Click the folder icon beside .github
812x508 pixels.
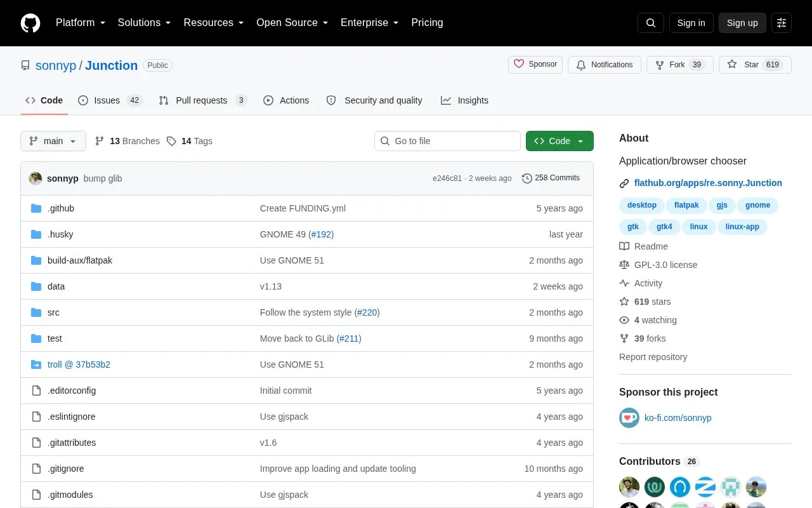[x=36, y=208]
